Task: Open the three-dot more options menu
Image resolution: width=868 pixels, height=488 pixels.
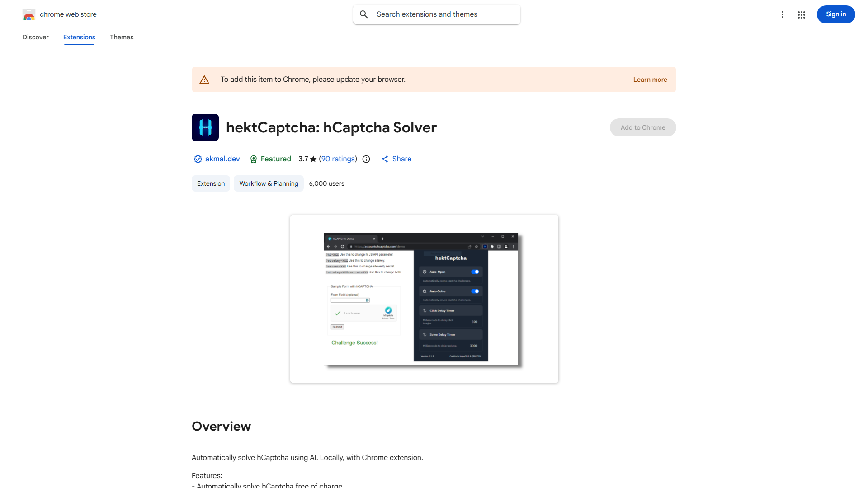Action: [x=782, y=14]
